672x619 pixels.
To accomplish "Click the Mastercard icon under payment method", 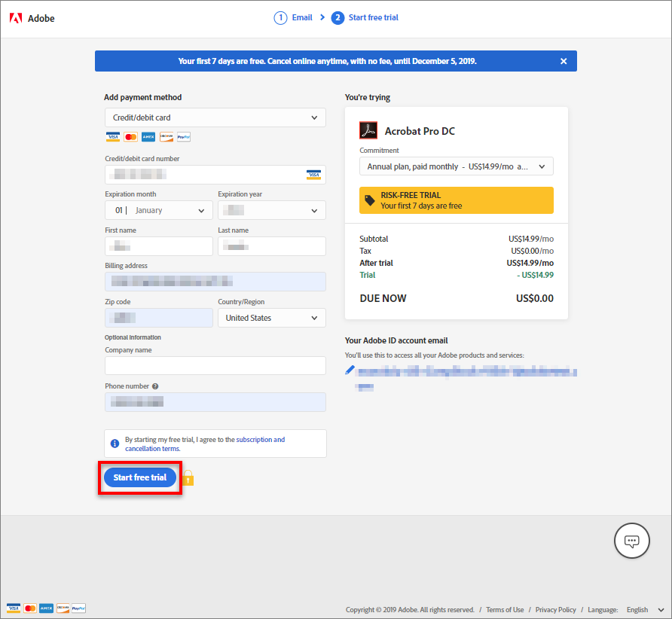I will tap(130, 137).
